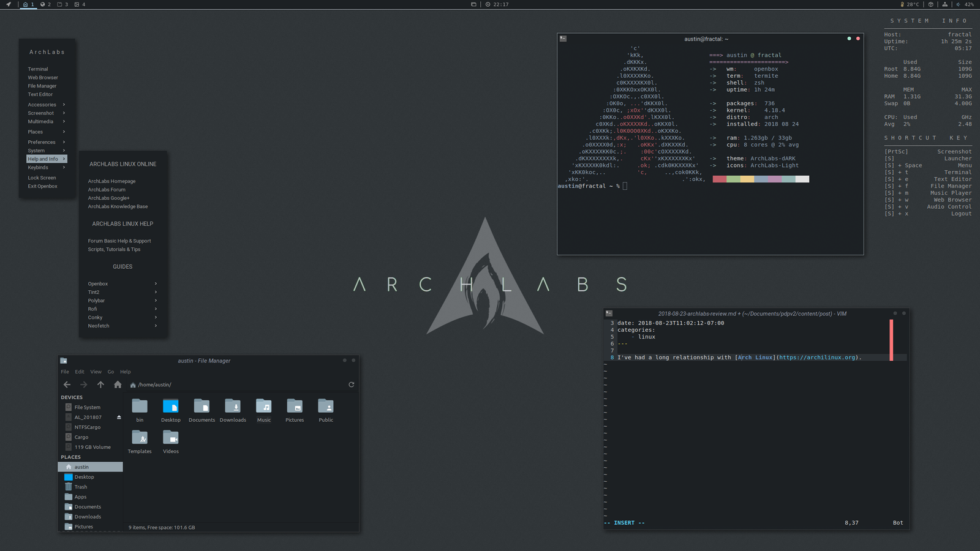The width and height of the screenshot is (980, 551).
Task: Click the volume speaker icon in the tray
Action: point(959,4)
